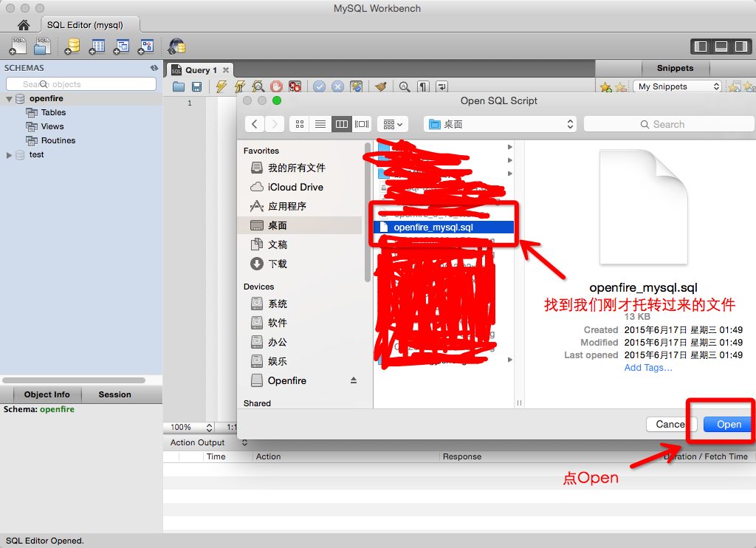Viewport: 756px width, 548px height.
Task: Open find panel magnifier icon
Action: (x=405, y=86)
